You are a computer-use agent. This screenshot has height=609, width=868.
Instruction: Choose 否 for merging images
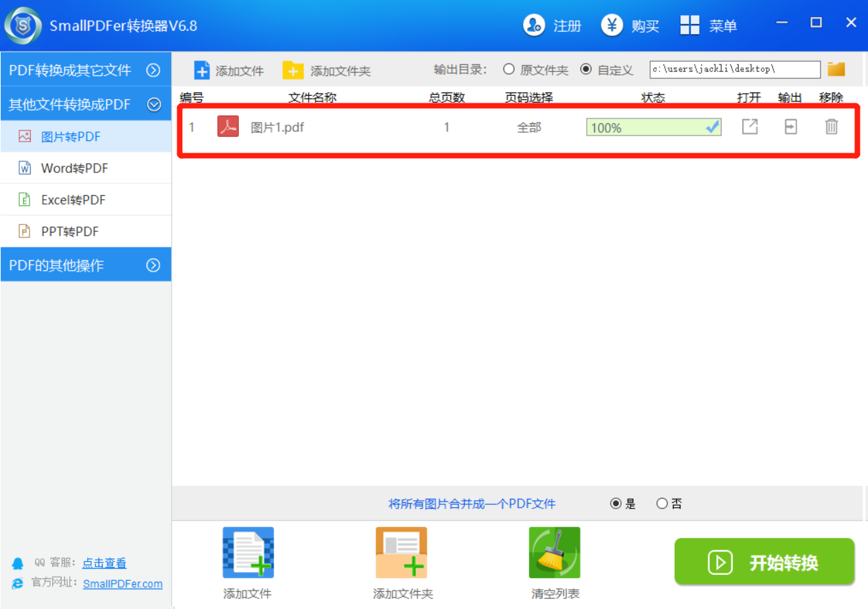[x=661, y=504]
